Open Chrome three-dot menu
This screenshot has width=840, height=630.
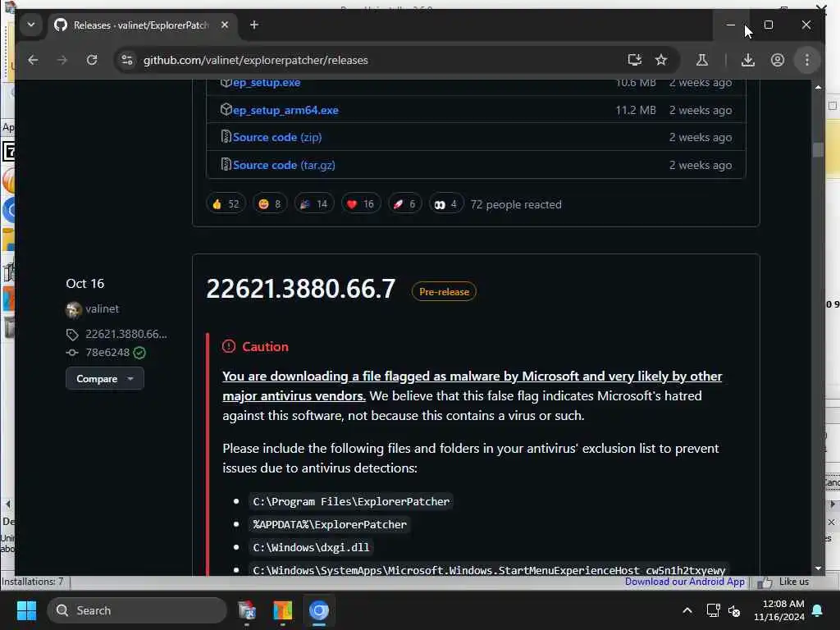tap(807, 60)
